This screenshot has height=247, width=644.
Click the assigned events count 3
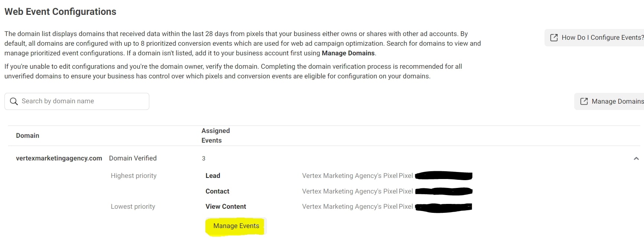coord(204,159)
